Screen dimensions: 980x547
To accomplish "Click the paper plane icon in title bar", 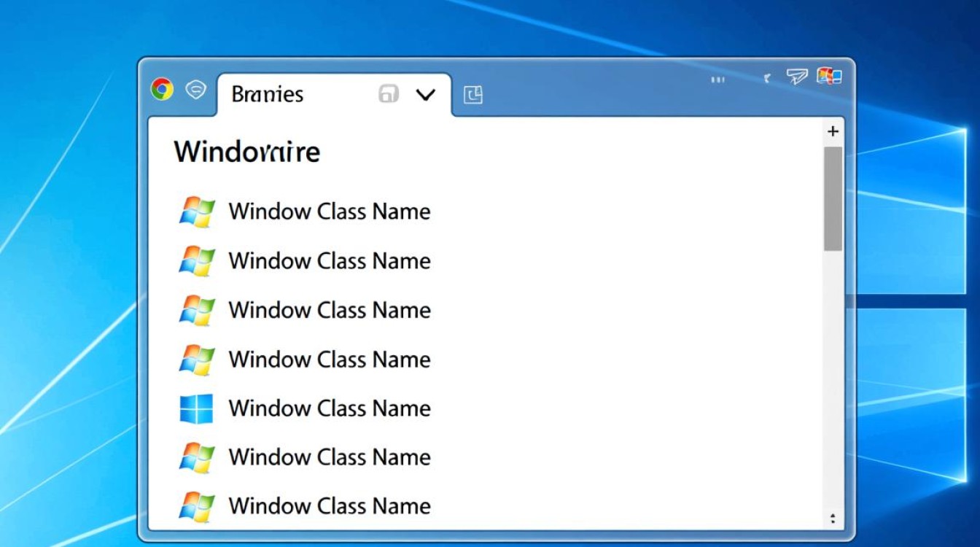I will [x=796, y=77].
